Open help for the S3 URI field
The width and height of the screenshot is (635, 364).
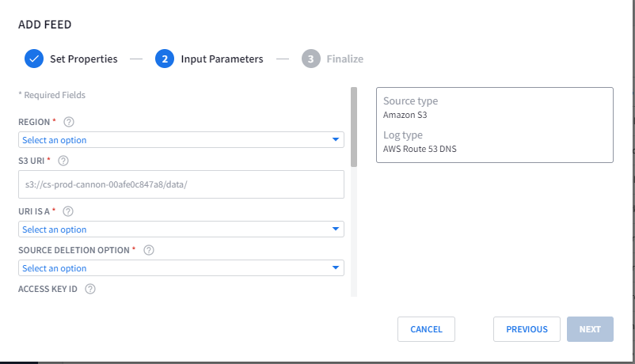pos(63,161)
